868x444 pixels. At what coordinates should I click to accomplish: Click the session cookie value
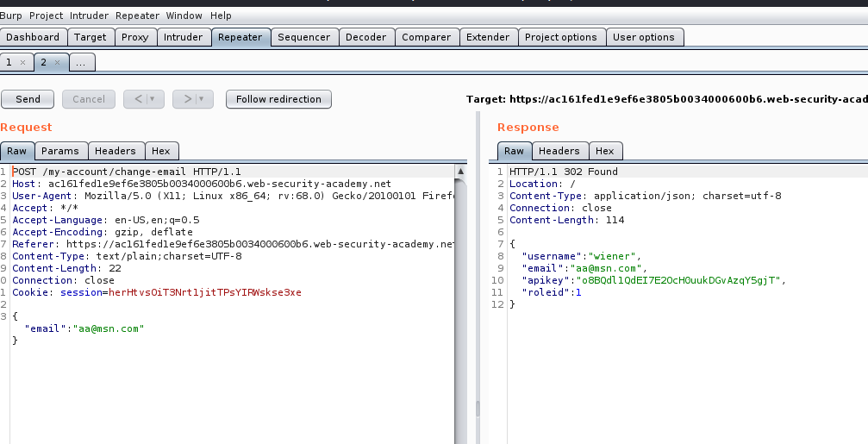[x=205, y=292]
